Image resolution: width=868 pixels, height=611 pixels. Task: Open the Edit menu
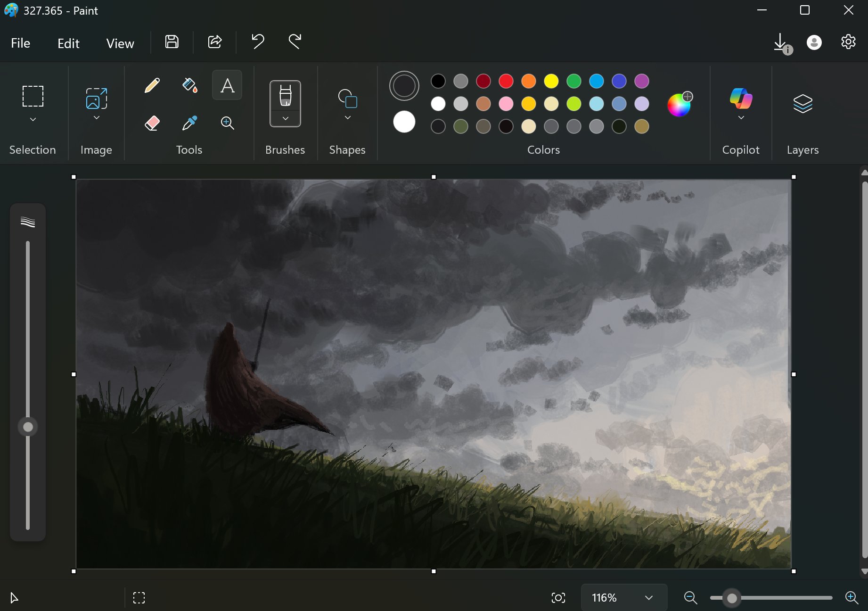tap(68, 43)
